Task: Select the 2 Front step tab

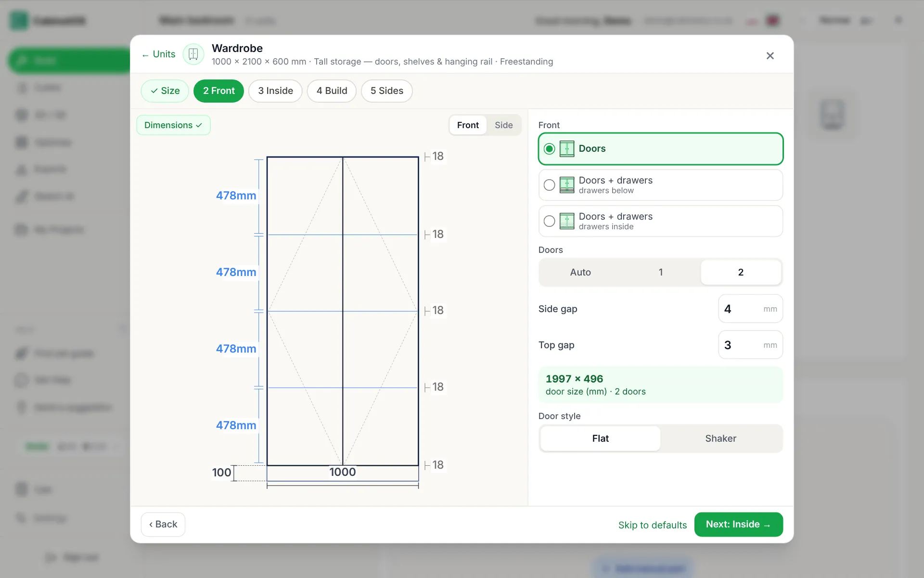Action: pos(218,91)
